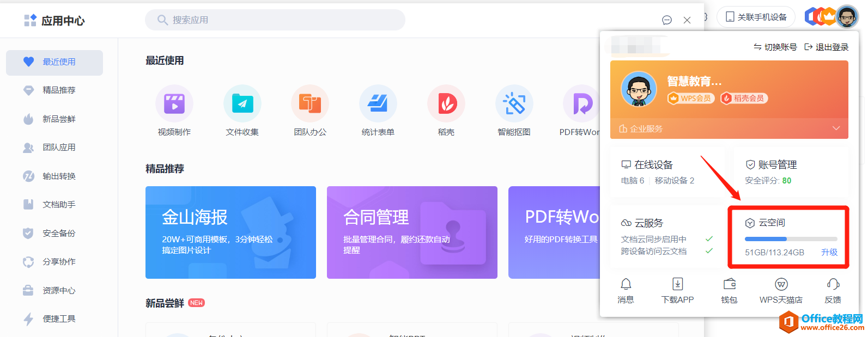
Task: Click the WPS会员 badge
Action: 691,99
